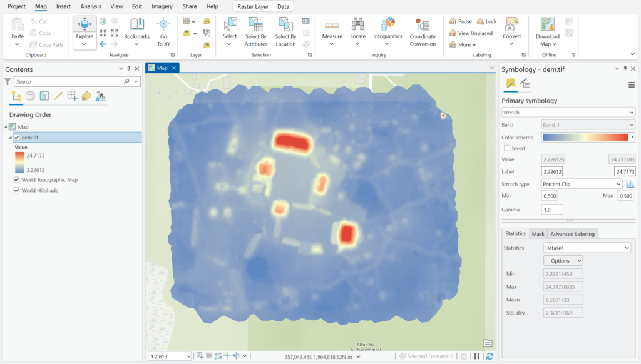
Task: Pause map drawing in status bar
Action: (x=476, y=356)
